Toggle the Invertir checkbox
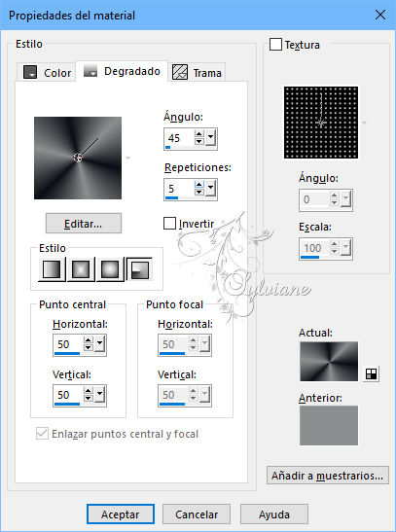This screenshot has height=532, width=396. [169, 224]
